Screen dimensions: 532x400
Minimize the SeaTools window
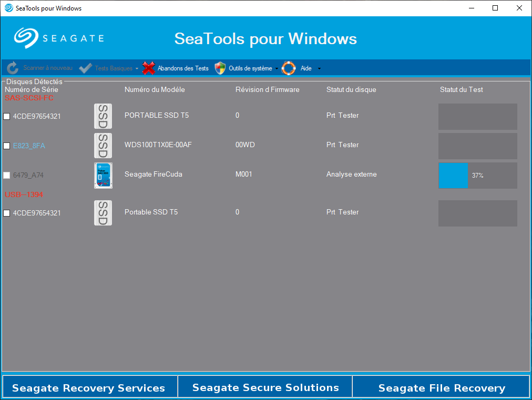(x=471, y=8)
